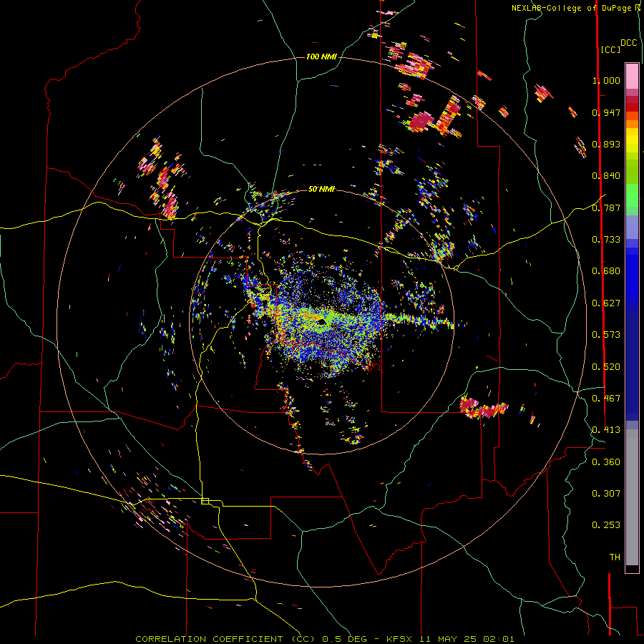Viewport: 644px width, 644px height.
Task: Click the 0.520 value on the color scale
Action: pos(606,367)
